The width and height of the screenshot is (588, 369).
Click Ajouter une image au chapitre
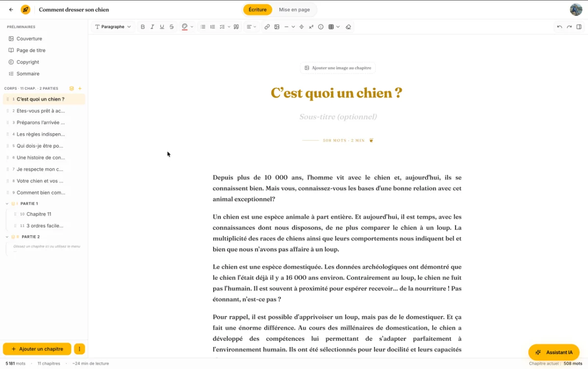[338, 68]
